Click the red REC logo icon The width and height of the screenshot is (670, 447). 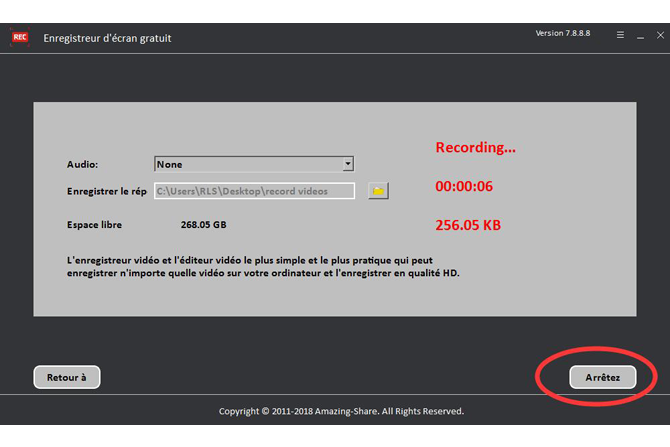[19, 37]
